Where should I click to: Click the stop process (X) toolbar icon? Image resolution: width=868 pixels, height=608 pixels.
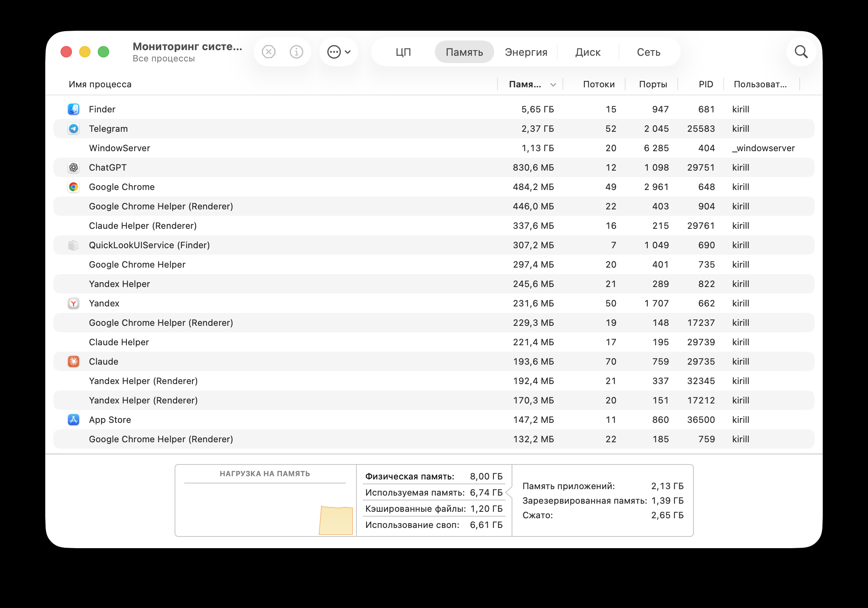[x=269, y=52]
